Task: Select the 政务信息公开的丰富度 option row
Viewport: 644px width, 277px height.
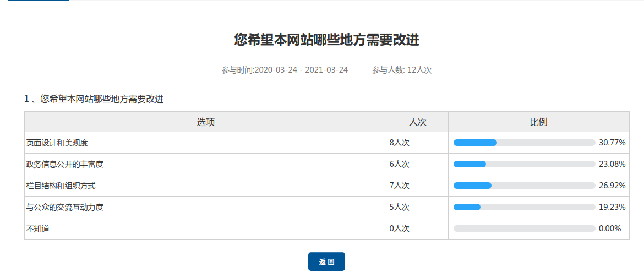Action: pyautogui.click(x=65, y=164)
